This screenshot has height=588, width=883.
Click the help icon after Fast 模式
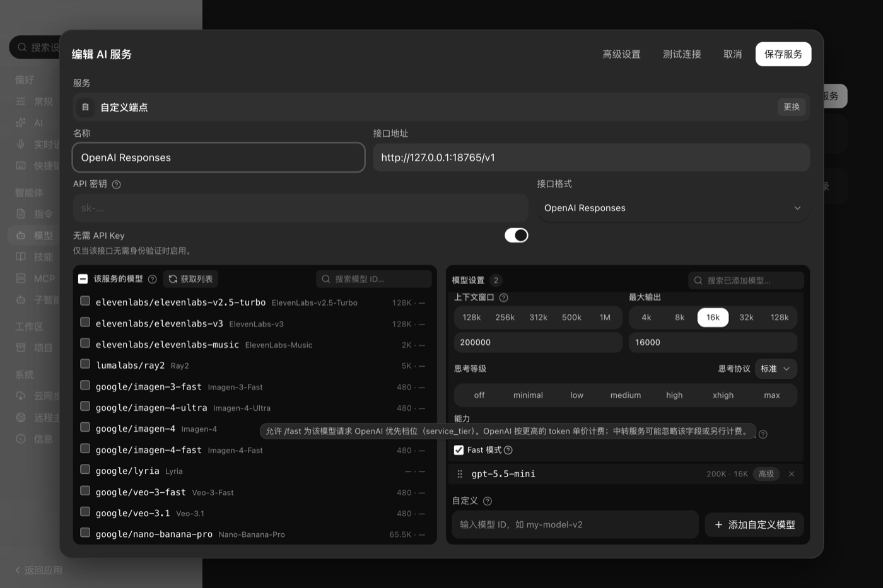coord(508,450)
